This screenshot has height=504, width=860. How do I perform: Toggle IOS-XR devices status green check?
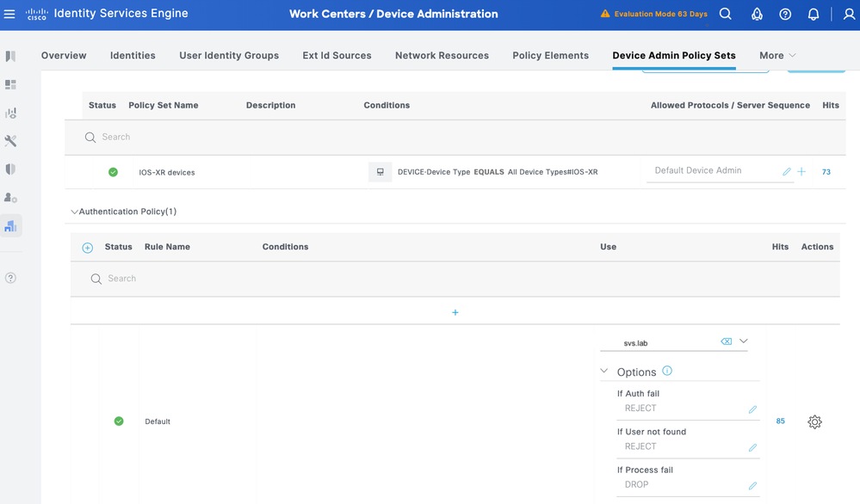[113, 172]
